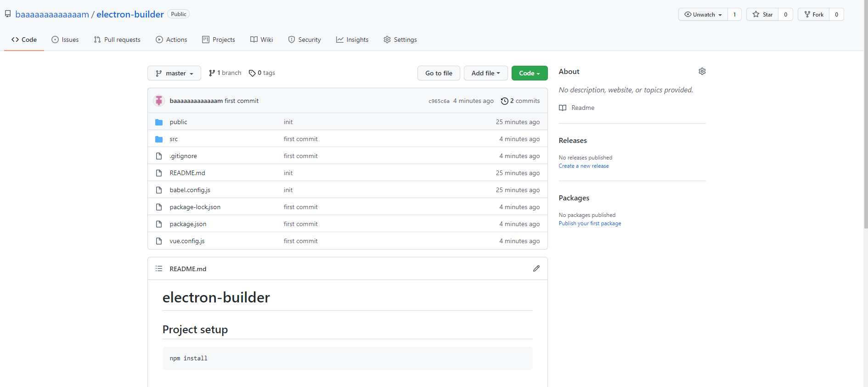868x387 pixels.
Task: View the 1 branch link
Action: [x=225, y=73]
